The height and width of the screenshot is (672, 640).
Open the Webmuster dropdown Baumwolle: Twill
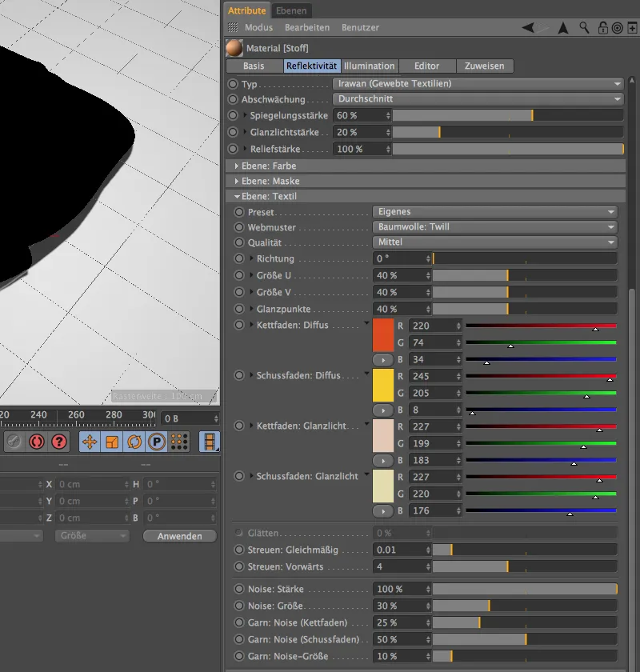coord(494,226)
